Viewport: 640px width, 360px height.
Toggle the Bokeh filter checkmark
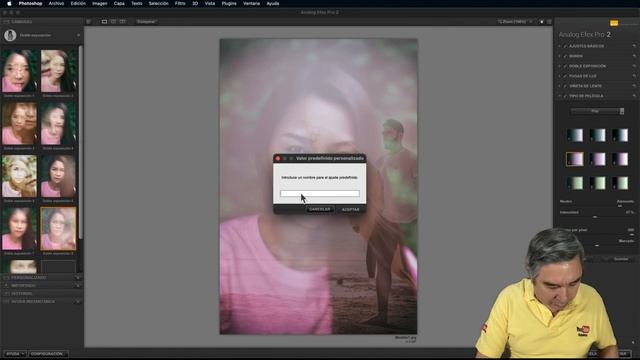[x=565, y=56]
